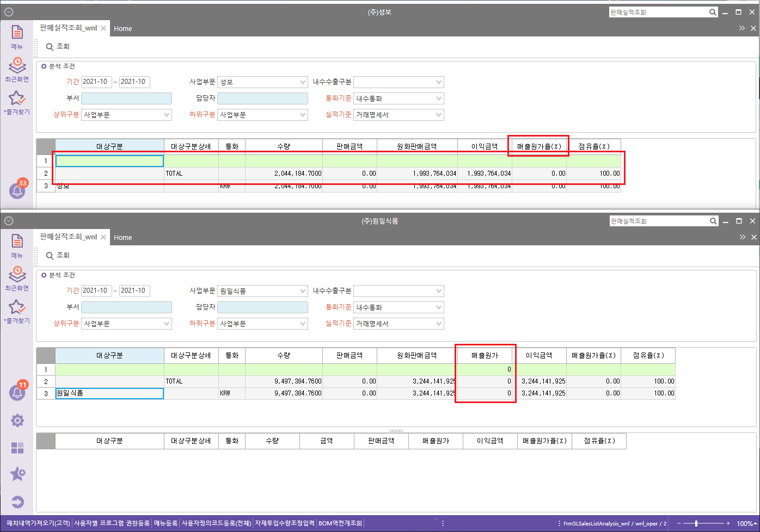Image resolution: width=760 pixels, height=532 pixels.
Task: Click the zoom plus button beside 100%
Action: point(728,523)
